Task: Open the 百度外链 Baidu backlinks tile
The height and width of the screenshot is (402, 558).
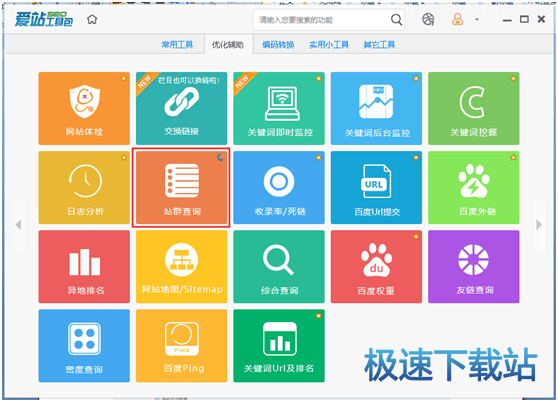Action: point(474,187)
